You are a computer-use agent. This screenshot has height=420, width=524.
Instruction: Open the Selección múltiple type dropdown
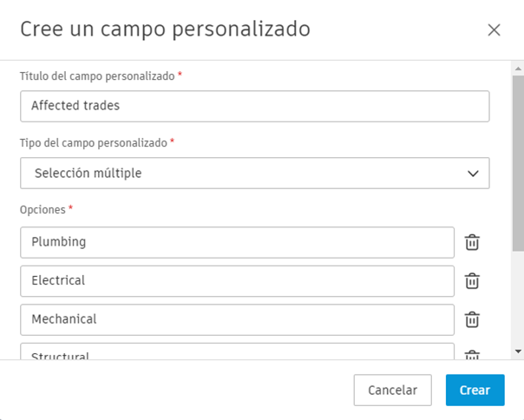(254, 173)
